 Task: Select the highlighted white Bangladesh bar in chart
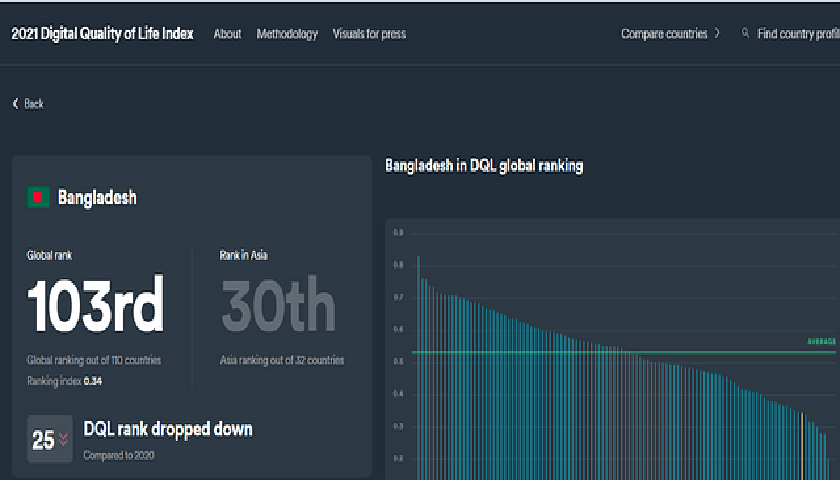(802, 446)
